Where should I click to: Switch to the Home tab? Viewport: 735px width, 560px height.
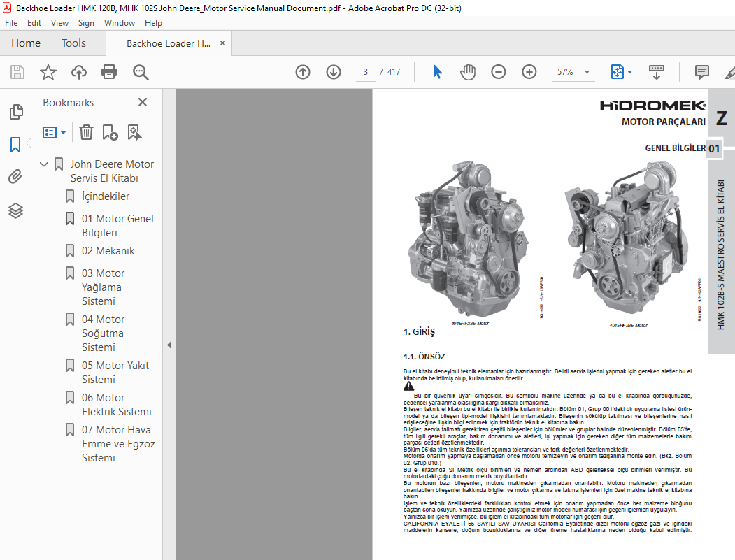point(26,43)
